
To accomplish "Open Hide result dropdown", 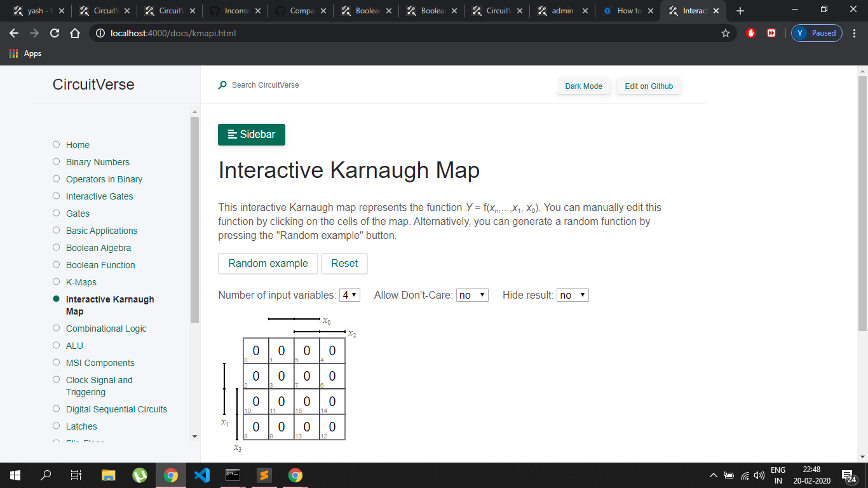I will [573, 295].
